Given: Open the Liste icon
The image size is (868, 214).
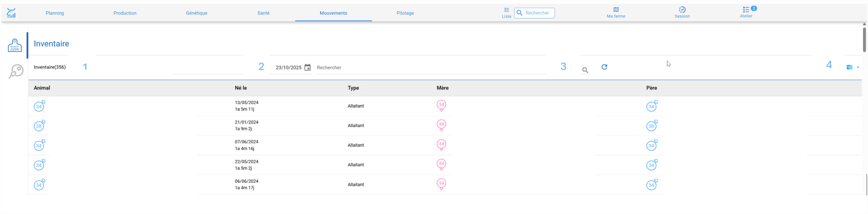Looking at the screenshot, I should pyautogui.click(x=506, y=12).
